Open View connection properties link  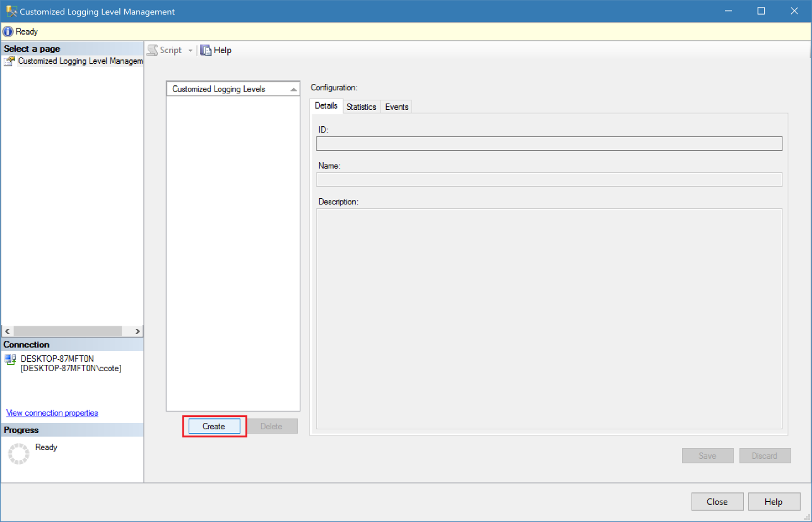(52, 413)
